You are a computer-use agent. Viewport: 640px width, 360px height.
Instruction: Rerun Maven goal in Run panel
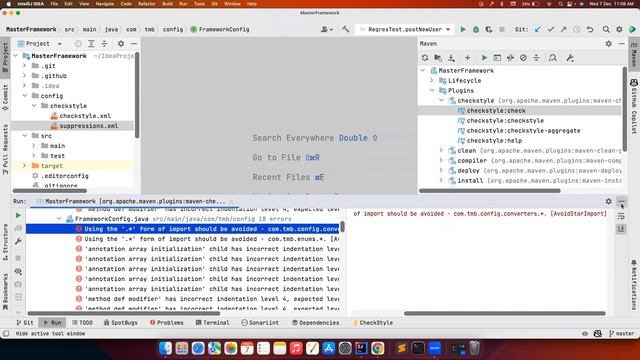18,215
